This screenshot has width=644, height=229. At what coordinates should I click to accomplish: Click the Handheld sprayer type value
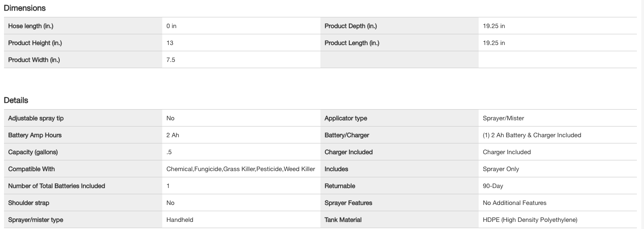pyautogui.click(x=180, y=220)
